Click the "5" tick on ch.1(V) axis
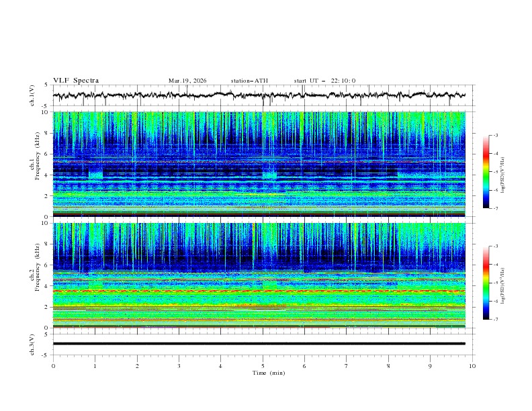Screen dimensions: 532x411 (x=46, y=85)
